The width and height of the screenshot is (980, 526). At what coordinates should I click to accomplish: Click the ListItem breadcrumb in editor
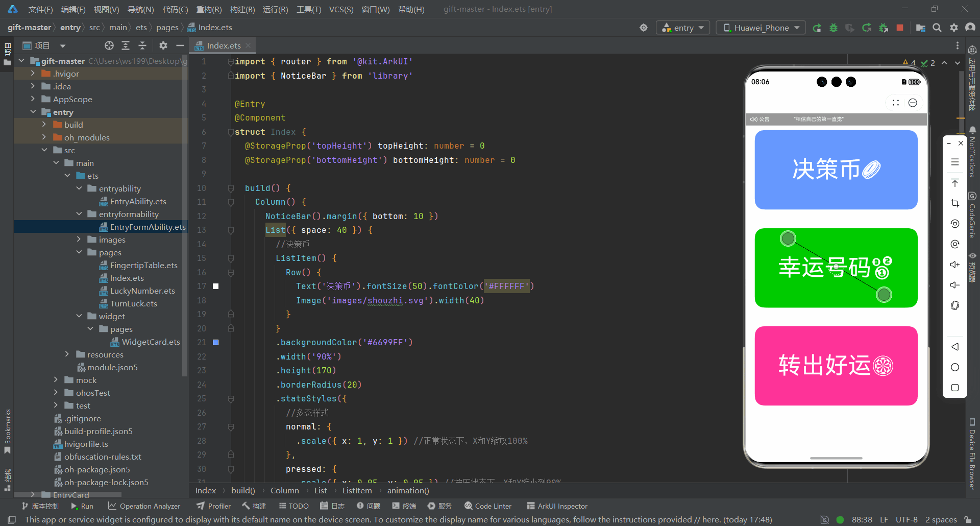point(357,491)
